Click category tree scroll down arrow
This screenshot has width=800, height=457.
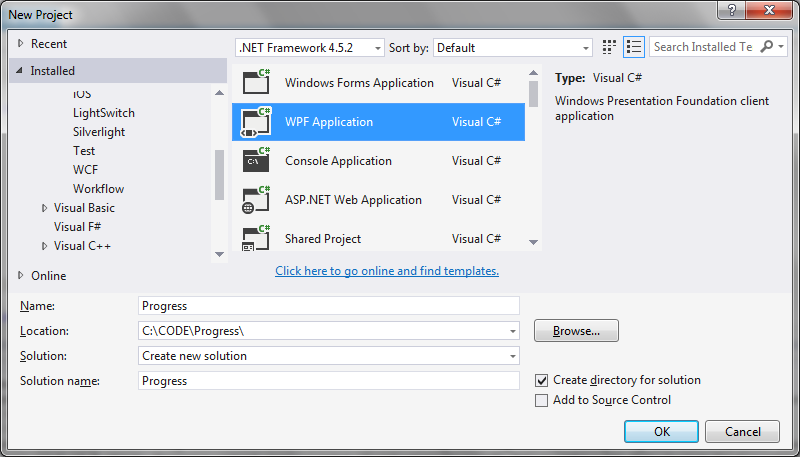219,254
